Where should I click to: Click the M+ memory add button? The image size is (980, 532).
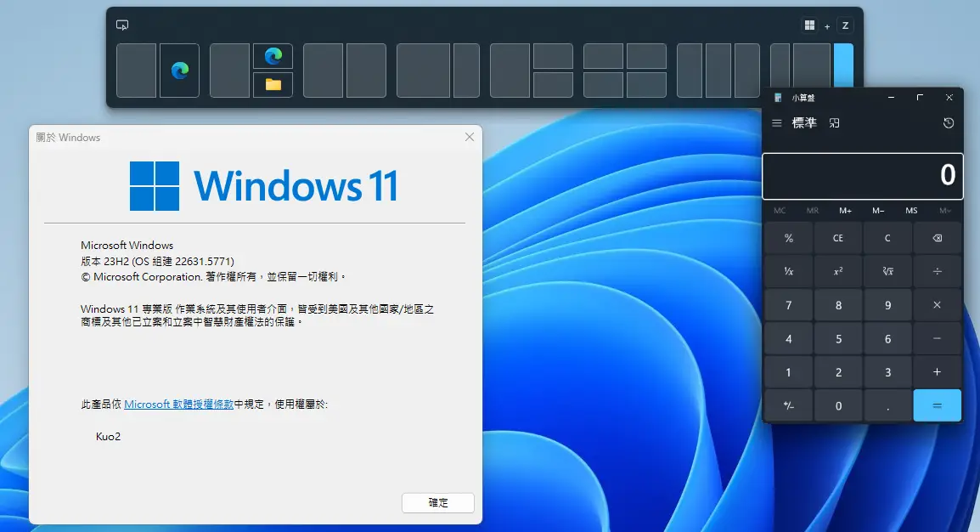point(845,211)
